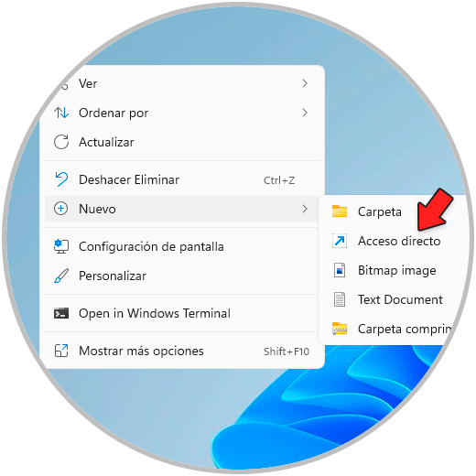Create a new Text Document
Image resolution: width=476 pixels, height=476 pixels.
tap(394, 299)
